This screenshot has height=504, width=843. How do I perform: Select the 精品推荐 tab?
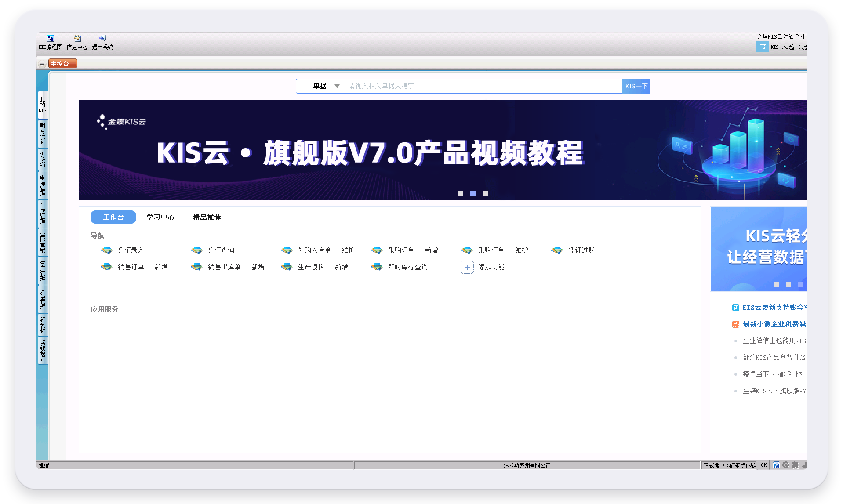coord(207,217)
